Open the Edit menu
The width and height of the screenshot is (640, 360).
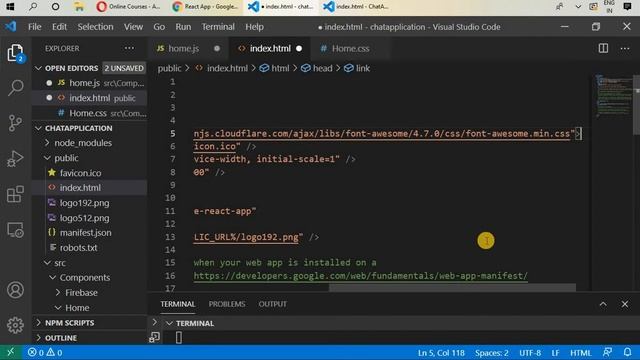[x=59, y=27]
